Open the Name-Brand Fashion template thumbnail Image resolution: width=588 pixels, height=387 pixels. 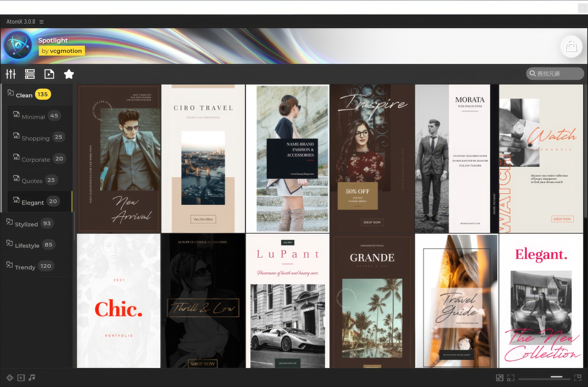pyautogui.click(x=288, y=158)
